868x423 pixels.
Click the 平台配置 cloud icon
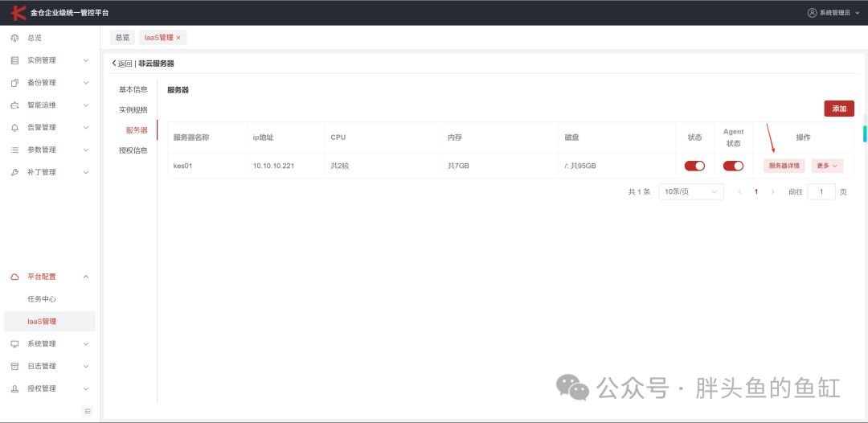15,277
